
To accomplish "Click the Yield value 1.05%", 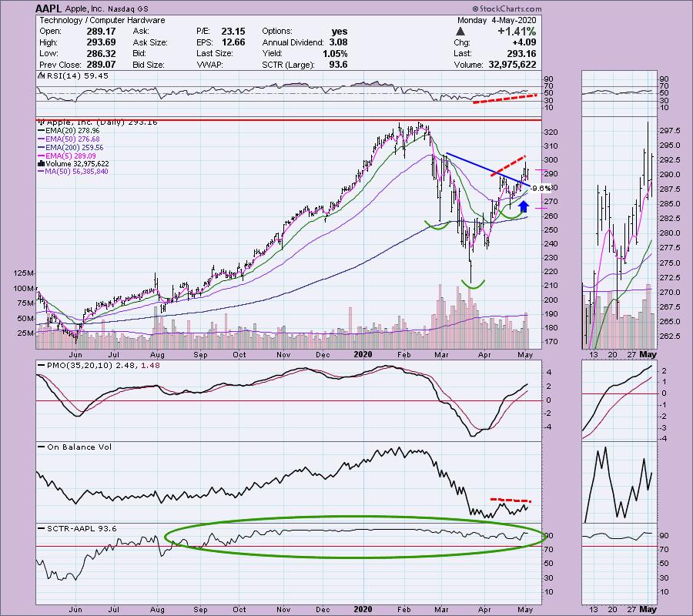I will (335, 53).
